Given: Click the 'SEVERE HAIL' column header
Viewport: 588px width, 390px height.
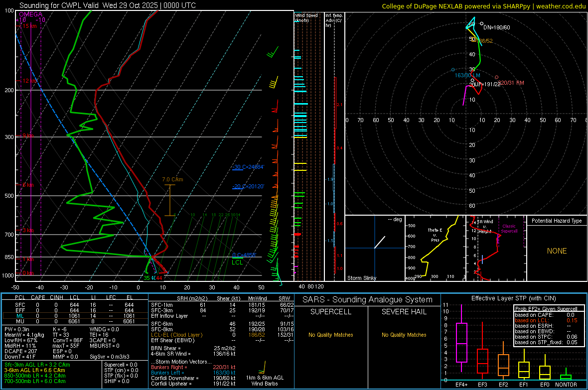Looking at the screenshot, I should coord(404,312).
